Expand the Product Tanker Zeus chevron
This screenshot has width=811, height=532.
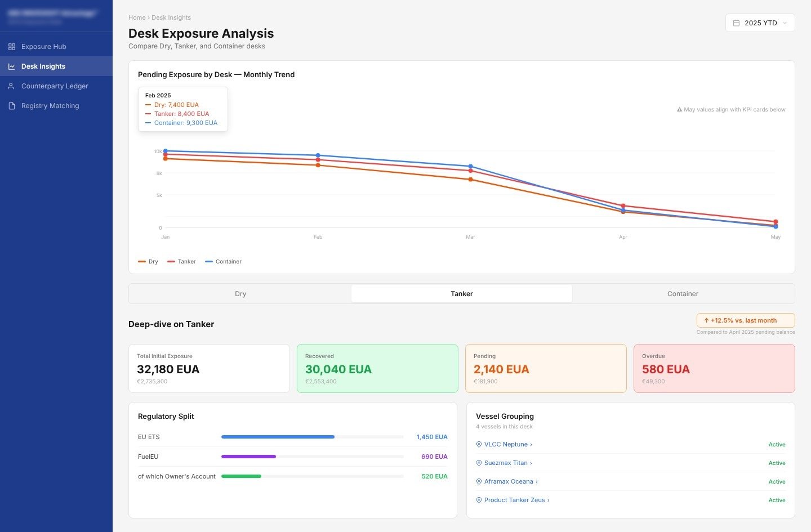coord(549,500)
